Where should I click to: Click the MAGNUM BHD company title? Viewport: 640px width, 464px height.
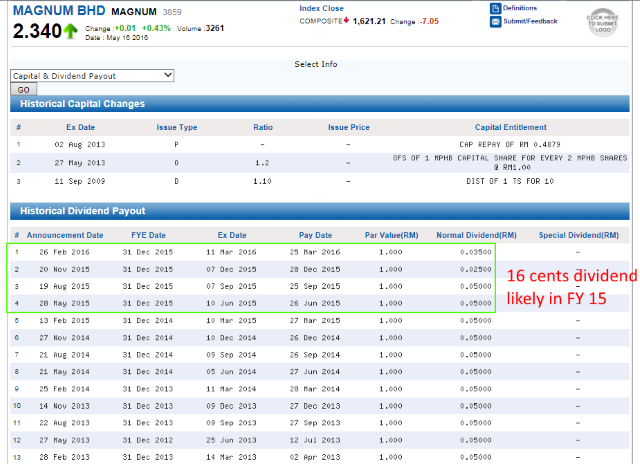tap(59, 10)
